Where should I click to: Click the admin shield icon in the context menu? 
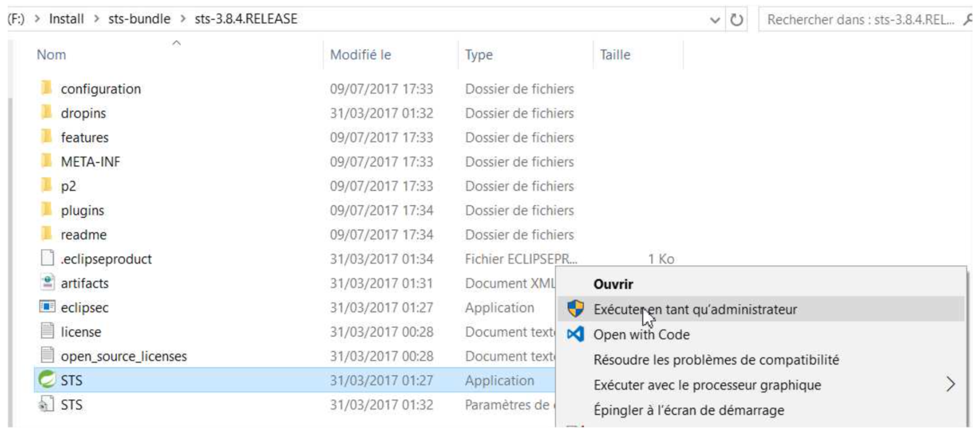click(x=575, y=309)
